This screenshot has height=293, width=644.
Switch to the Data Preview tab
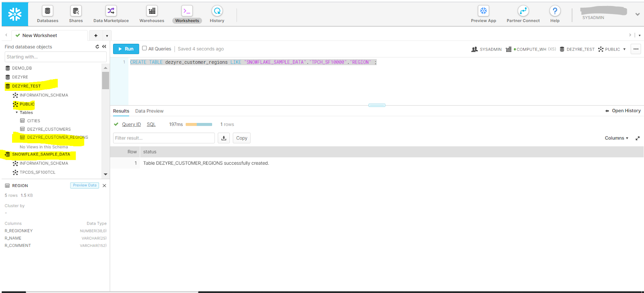click(x=149, y=111)
